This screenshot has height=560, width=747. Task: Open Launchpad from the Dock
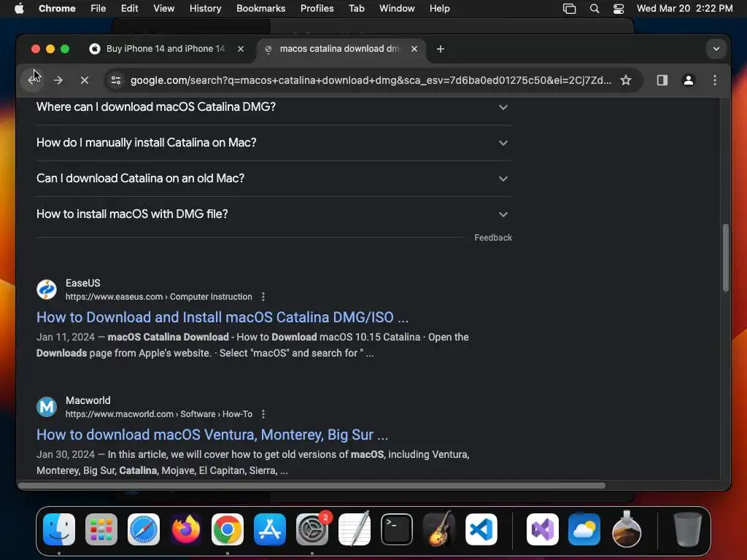pos(101,529)
